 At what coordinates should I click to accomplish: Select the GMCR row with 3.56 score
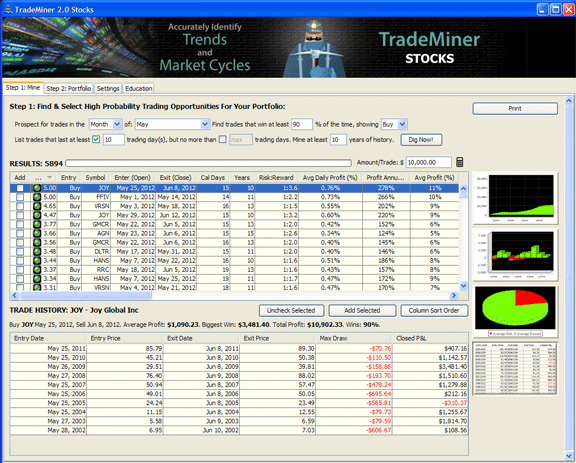point(234,243)
